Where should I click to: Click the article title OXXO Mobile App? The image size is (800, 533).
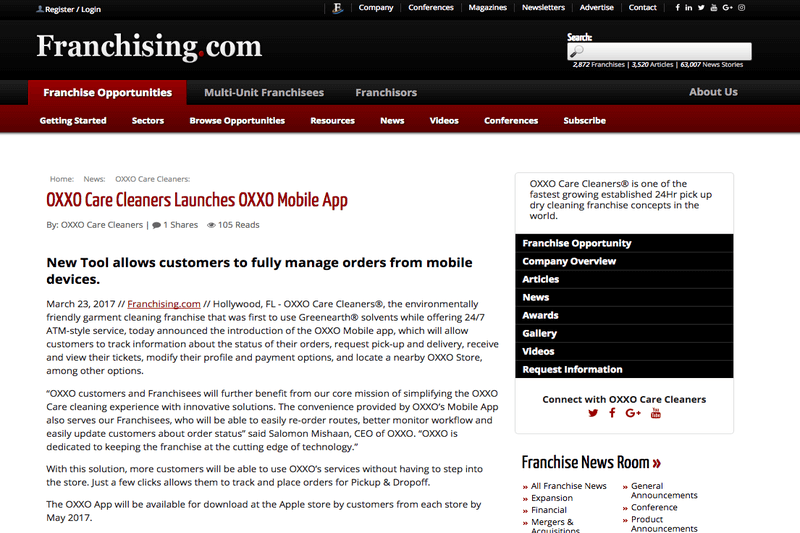point(197,200)
